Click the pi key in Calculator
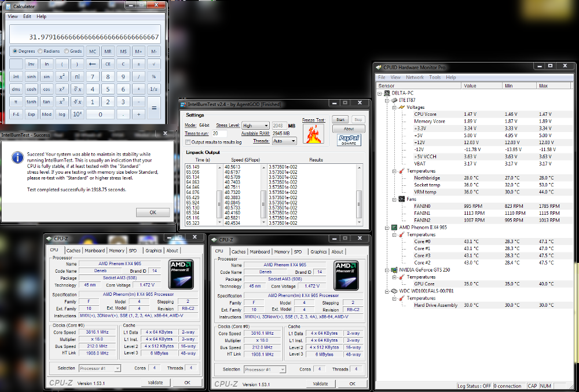The width and height of the screenshot is (579, 392). (16, 101)
